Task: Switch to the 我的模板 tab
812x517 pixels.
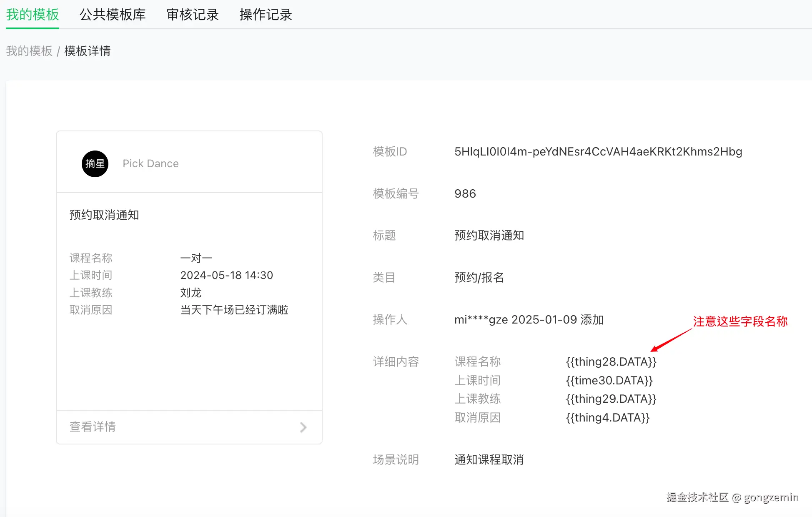Action: [x=33, y=15]
